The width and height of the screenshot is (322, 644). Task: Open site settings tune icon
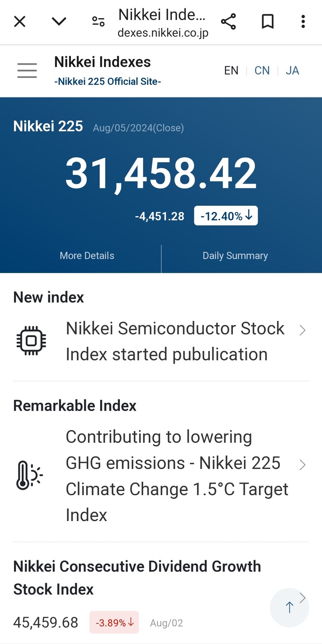pyautogui.click(x=98, y=21)
